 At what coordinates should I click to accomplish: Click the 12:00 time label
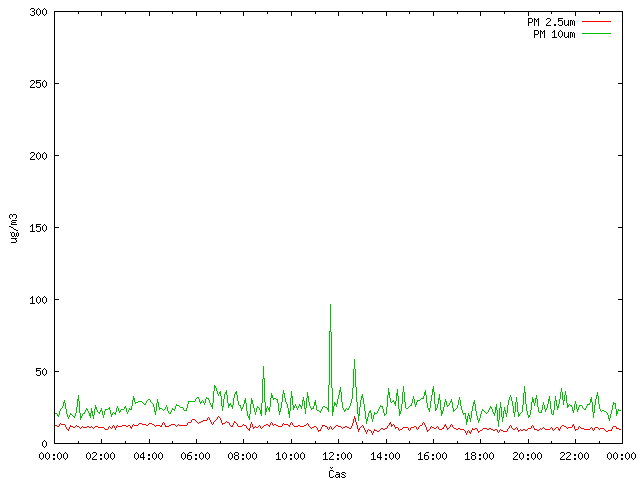(x=338, y=456)
